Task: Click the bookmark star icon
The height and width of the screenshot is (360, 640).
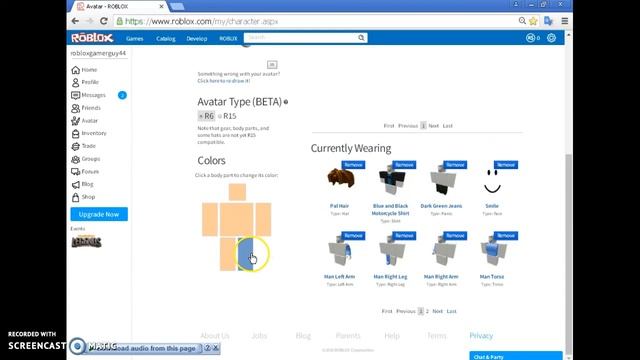Action: [533, 21]
